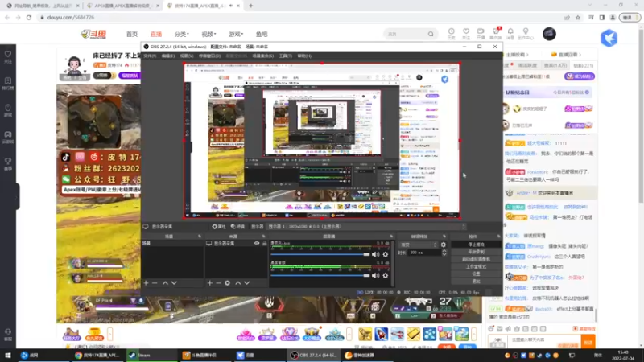
Task: Mute the desktop audio channel
Action: pyautogui.click(x=375, y=275)
